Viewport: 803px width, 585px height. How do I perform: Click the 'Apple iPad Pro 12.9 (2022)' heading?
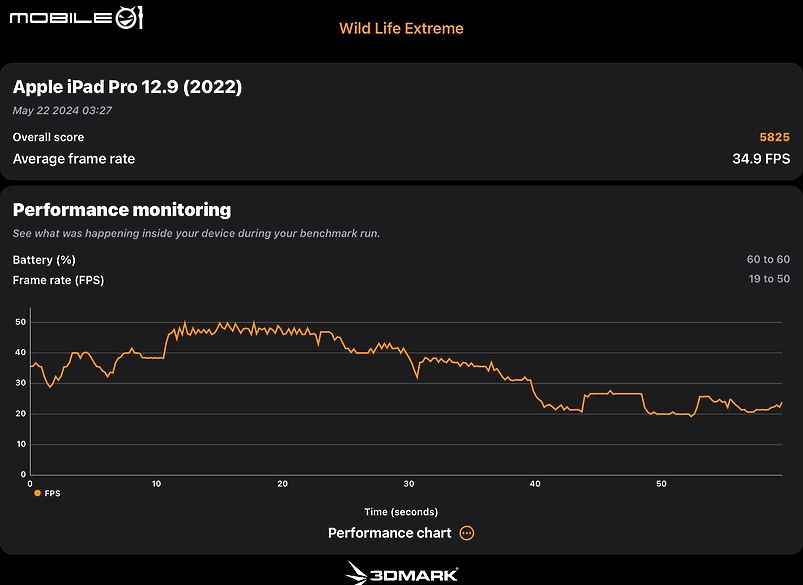(127, 87)
